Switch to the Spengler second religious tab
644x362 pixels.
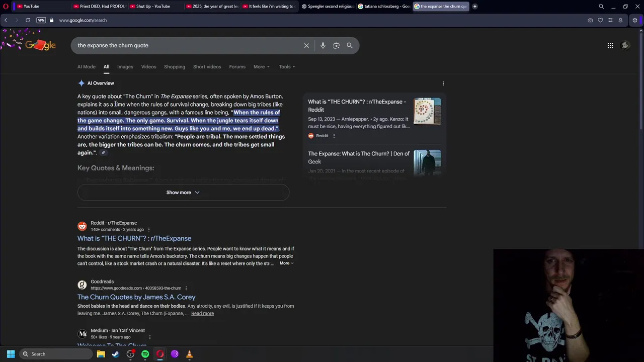click(328, 7)
